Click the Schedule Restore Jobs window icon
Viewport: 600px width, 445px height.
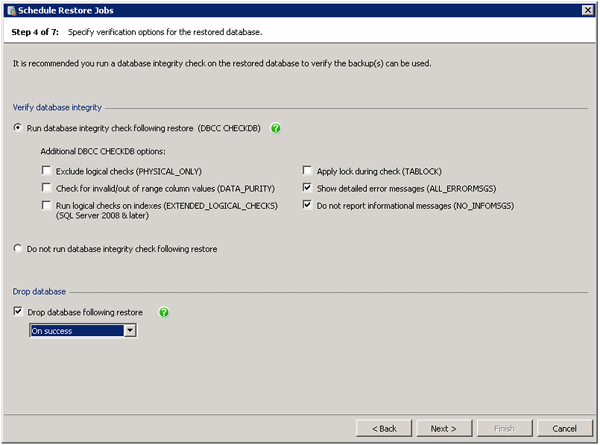point(9,9)
